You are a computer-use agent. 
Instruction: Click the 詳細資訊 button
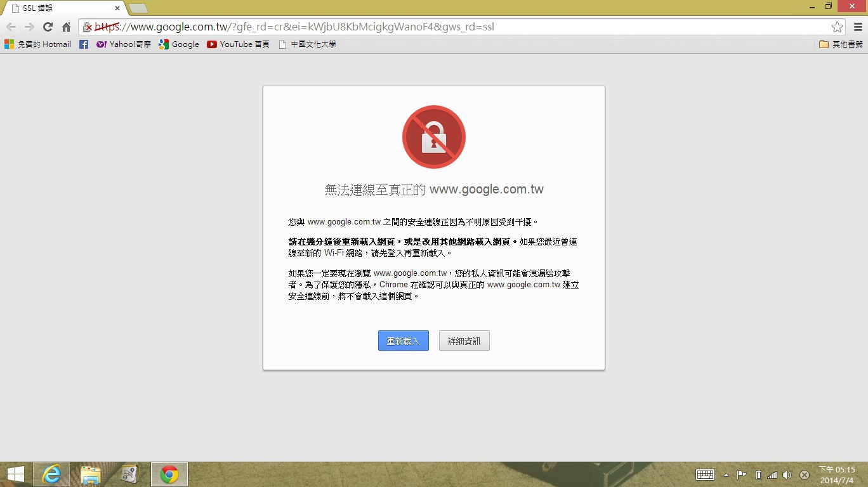(x=464, y=341)
